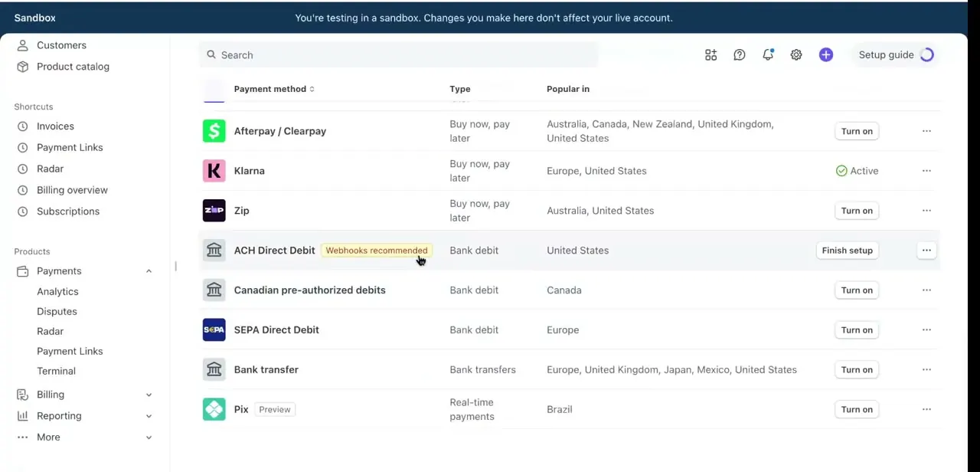
Task: Click the Sandbox label in top banner
Action: [34, 18]
